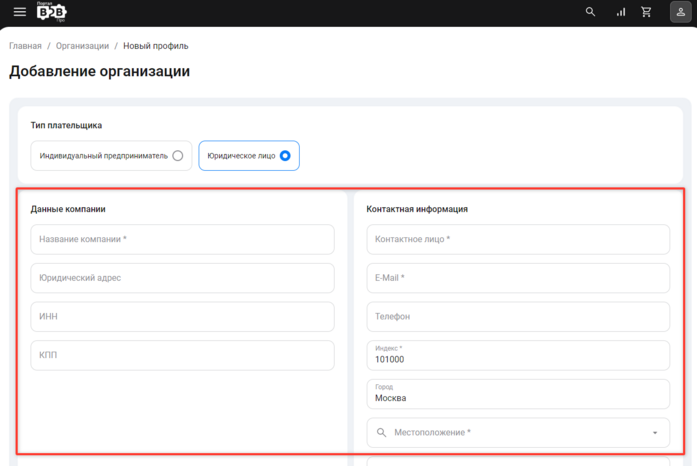Click the Новый профиль breadcrumb

pyautogui.click(x=156, y=46)
